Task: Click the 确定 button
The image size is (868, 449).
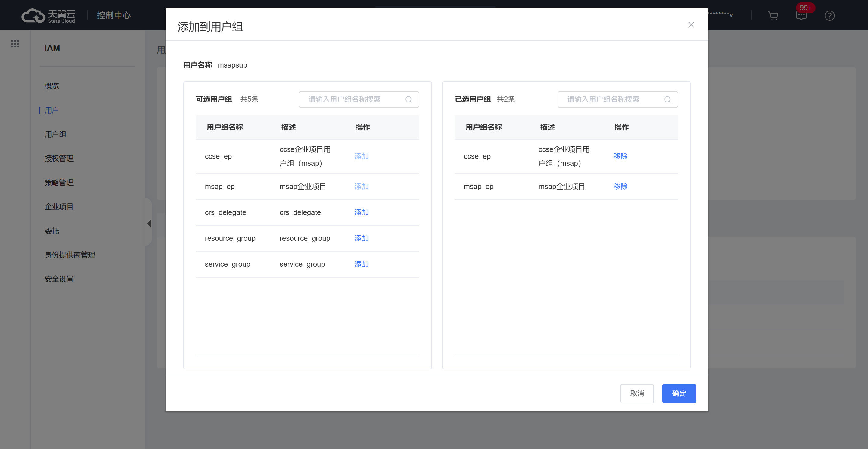Action: click(x=679, y=393)
